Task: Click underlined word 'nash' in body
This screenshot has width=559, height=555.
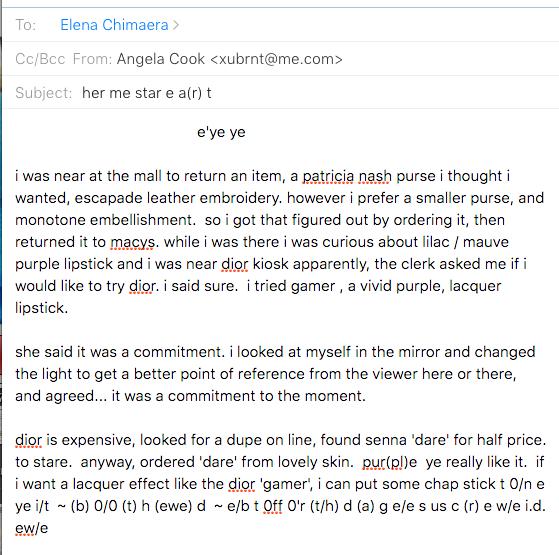Action: [x=375, y=176]
